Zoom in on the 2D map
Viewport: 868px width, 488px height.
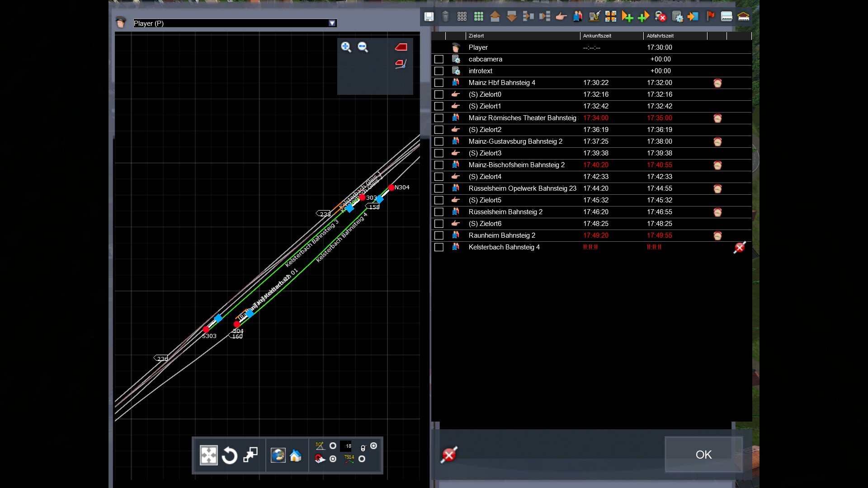pos(346,47)
